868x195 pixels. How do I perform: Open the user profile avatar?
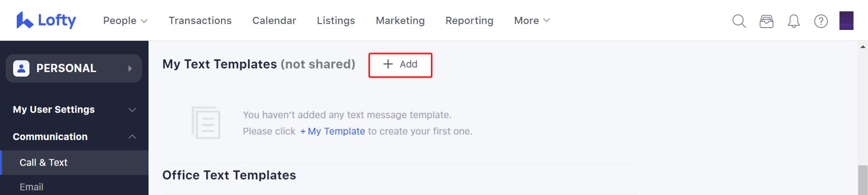pos(846,20)
